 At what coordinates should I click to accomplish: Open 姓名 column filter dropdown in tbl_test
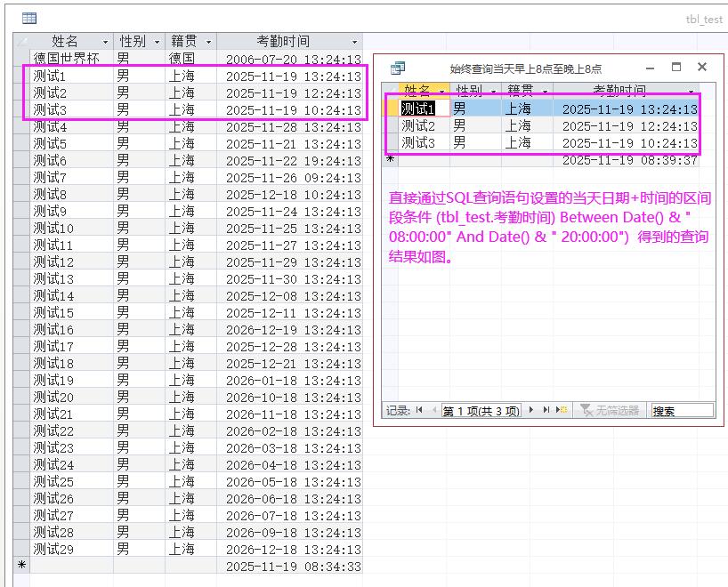[105, 42]
